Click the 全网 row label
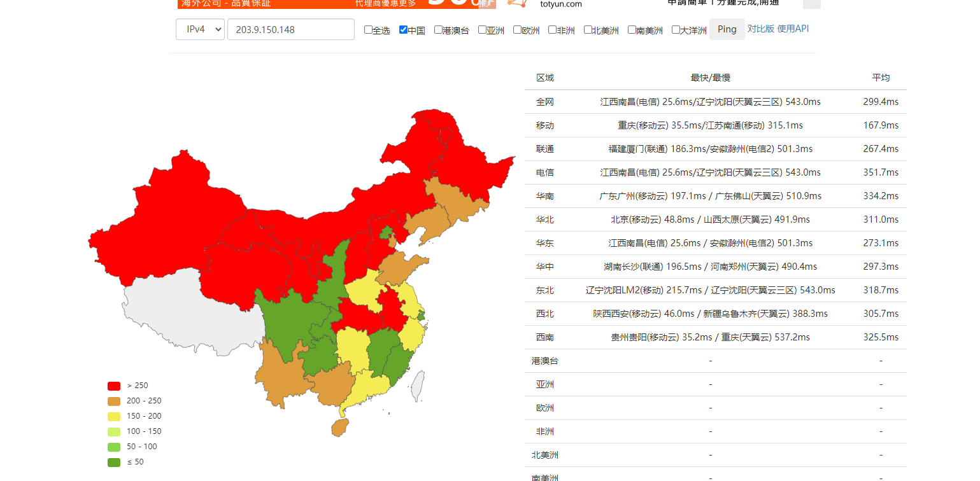The height and width of the screenshot is (481, 980). point(545,102)
